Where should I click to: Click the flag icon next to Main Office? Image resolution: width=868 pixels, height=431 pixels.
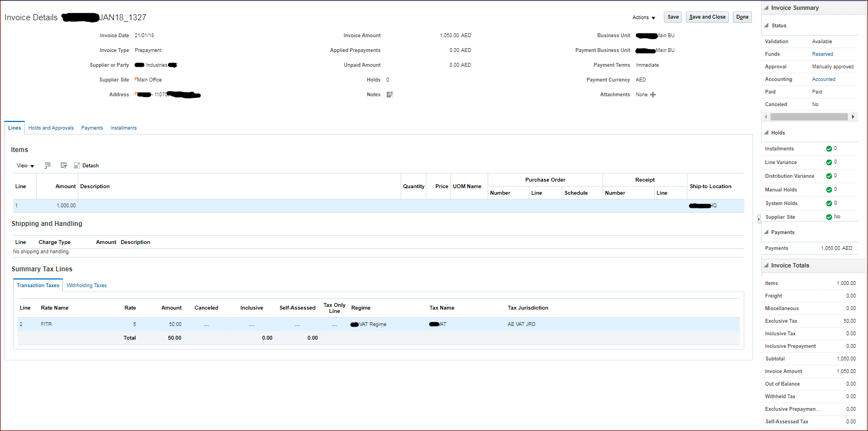tap(136, 79)
